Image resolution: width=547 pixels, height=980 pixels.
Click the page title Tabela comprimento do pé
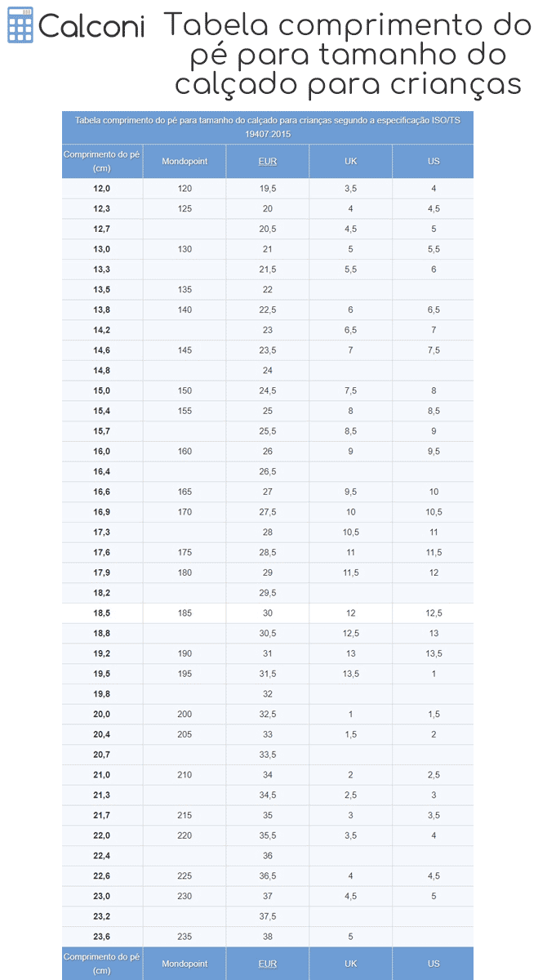(348, 55)
